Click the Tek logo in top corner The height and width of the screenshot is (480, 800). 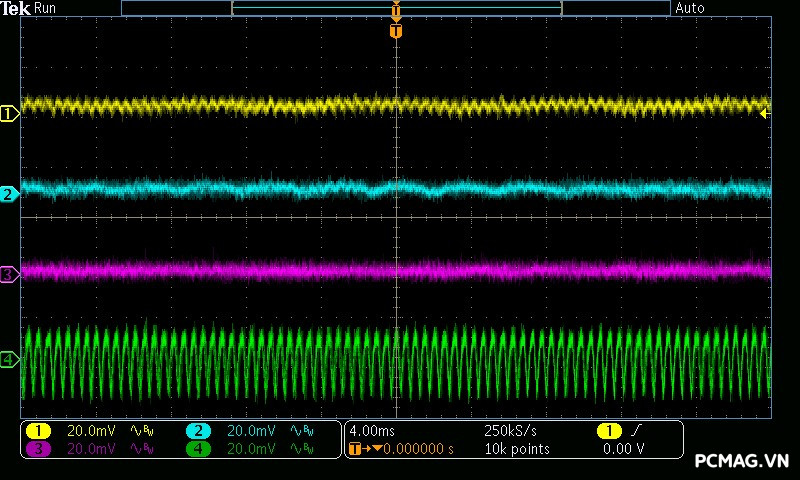15,8
